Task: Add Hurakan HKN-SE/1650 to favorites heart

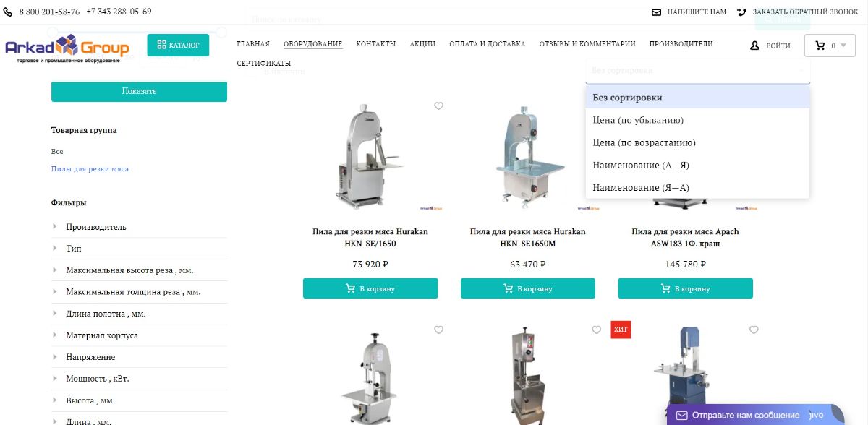Action: point(438,106)
